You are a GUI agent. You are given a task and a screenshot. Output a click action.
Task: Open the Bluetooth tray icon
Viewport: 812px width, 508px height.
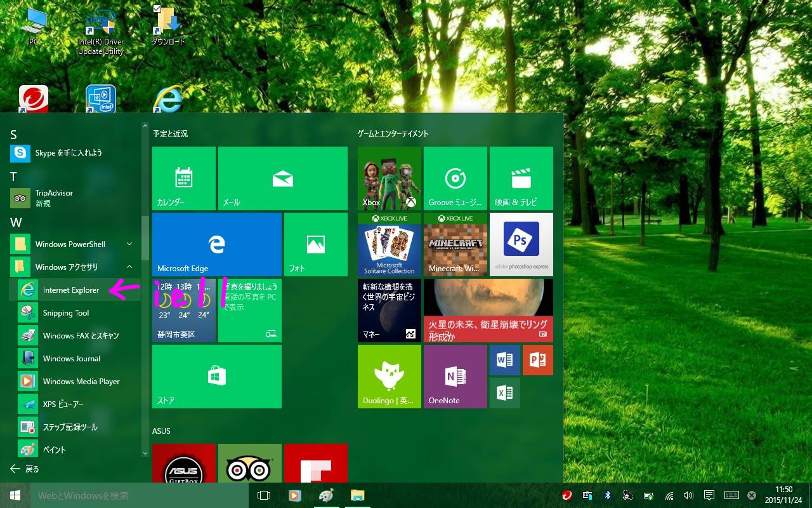click(x=607, y=495)
